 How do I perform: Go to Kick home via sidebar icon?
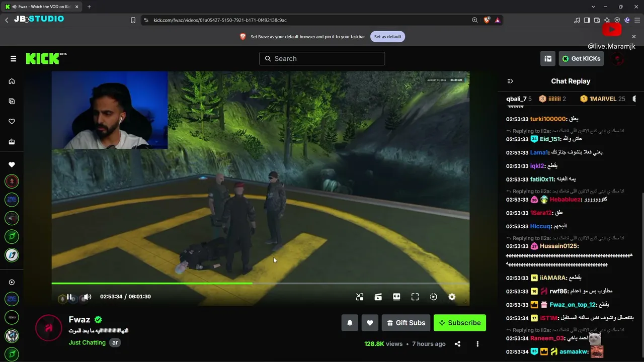point(12,81)
